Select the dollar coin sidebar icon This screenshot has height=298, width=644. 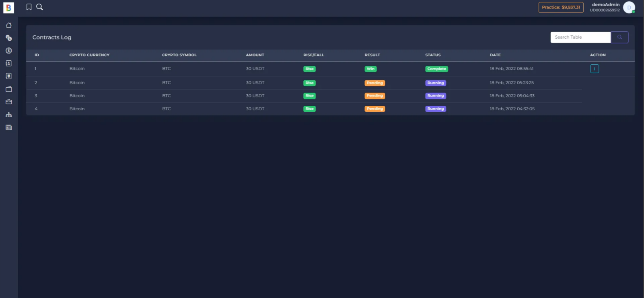8,51
